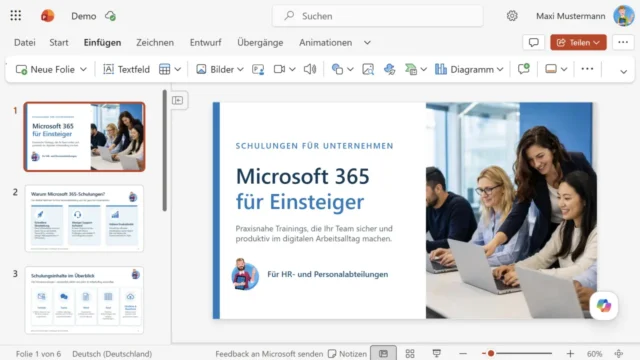Click the title 'Microsoft 365' on slide
This screenshot has width=640, height=360.
click(x=302, y=176)
